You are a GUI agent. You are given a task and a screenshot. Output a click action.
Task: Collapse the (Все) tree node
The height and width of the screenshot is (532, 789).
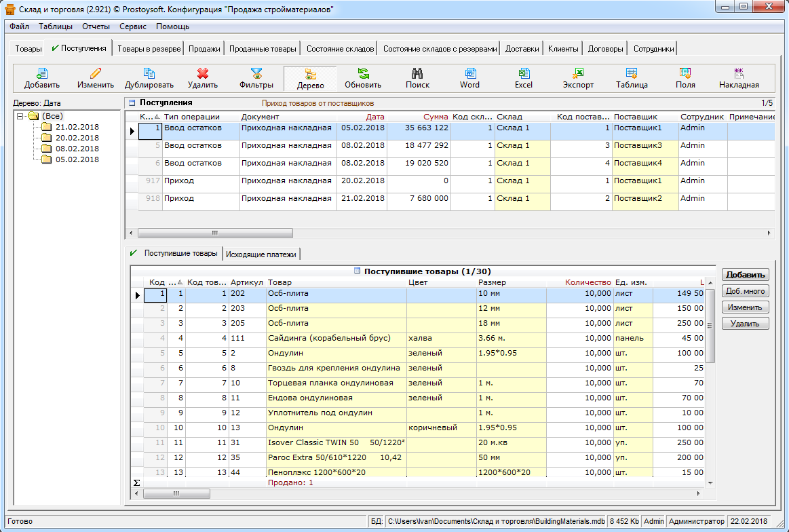coord(21,116)
